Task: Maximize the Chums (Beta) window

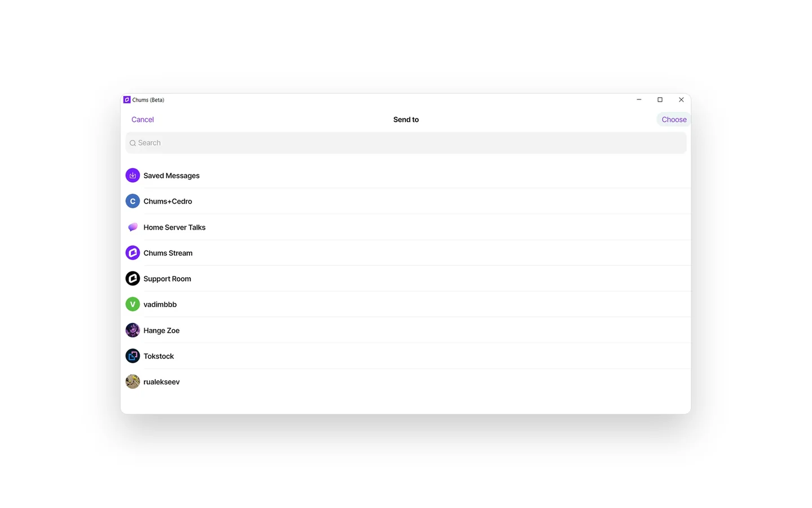Action: 660,100
